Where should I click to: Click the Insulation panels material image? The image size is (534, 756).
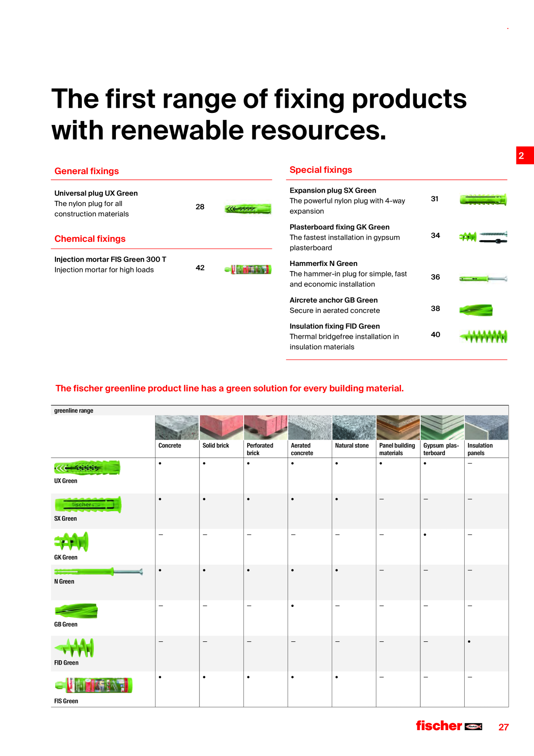click(487, 428)
